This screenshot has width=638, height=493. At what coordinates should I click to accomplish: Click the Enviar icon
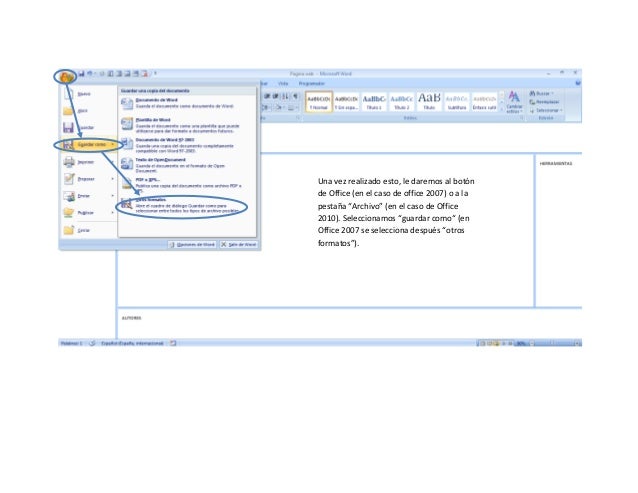click(x=69, y=196)
